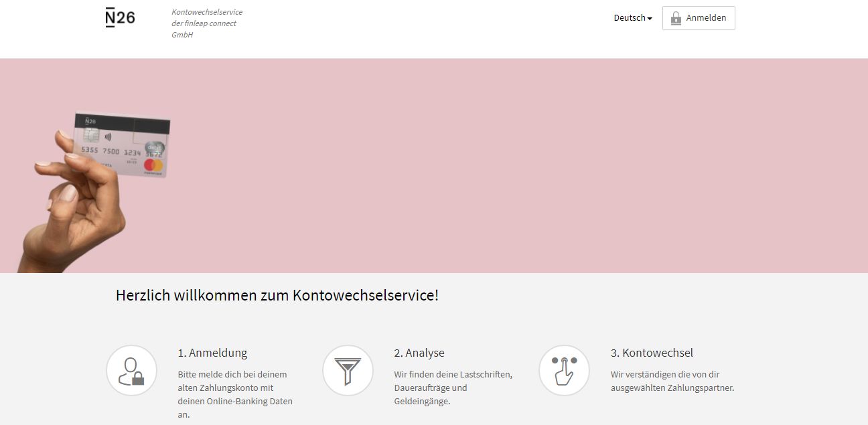Click the lock icon inside the Anmelden button
868x425 pixels.
click(x=676, y=18)
